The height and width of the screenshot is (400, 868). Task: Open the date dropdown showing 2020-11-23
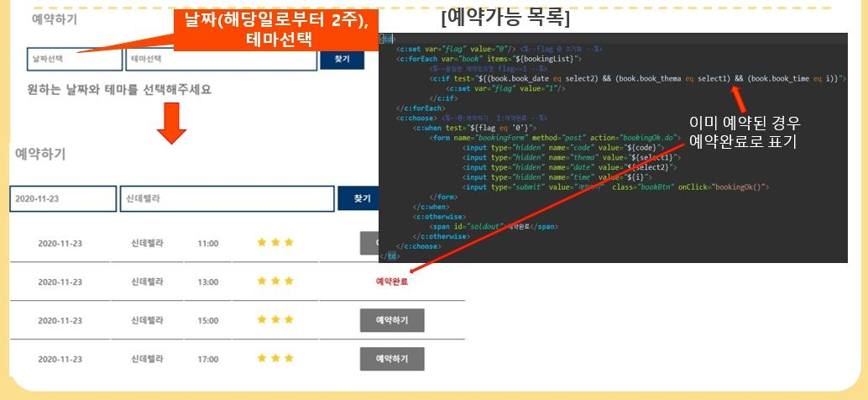pos(63,199)
